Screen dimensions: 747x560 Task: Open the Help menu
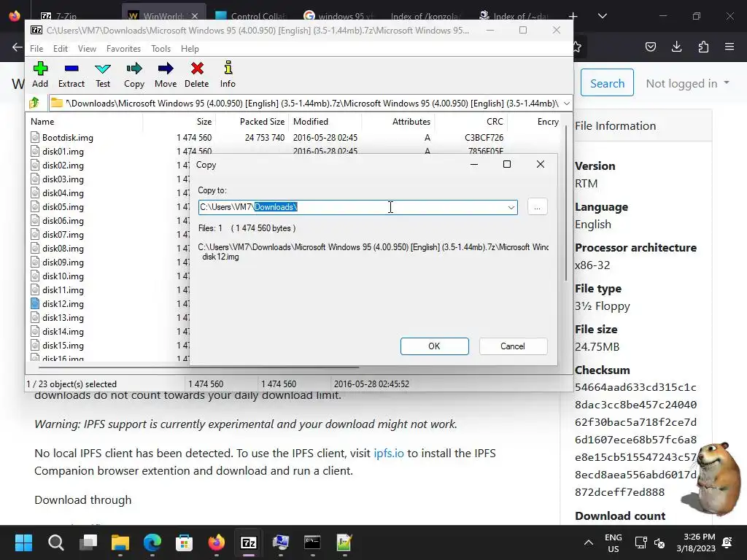190,49
